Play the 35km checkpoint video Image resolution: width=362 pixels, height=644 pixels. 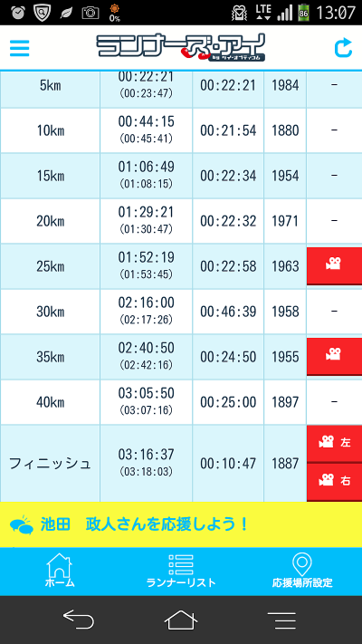[334, 356]
